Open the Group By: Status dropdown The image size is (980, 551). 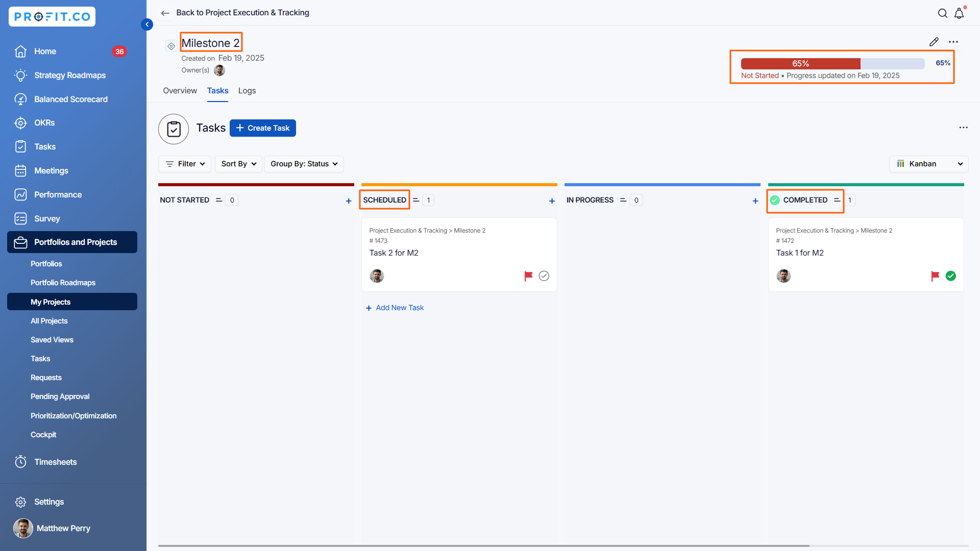coord(304,164)
